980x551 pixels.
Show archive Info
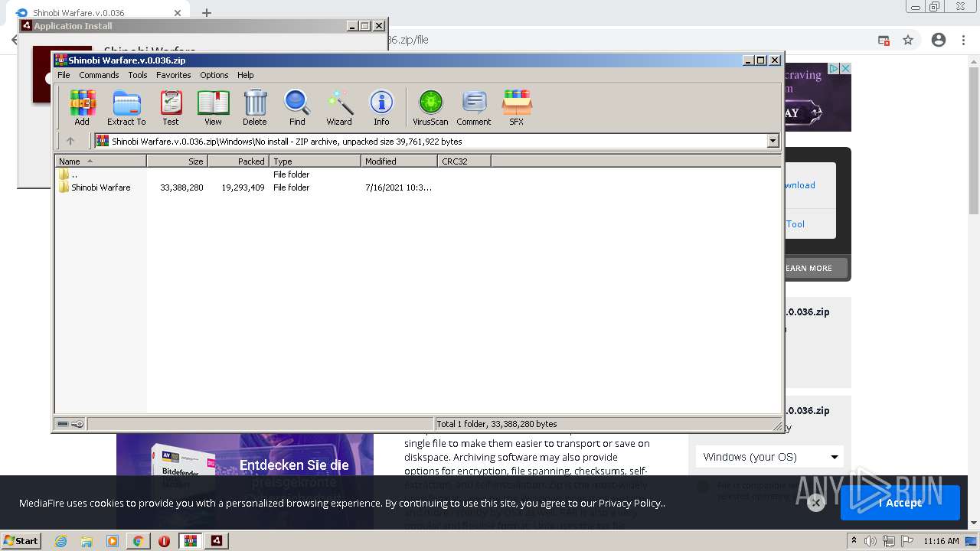pos(381,107)
